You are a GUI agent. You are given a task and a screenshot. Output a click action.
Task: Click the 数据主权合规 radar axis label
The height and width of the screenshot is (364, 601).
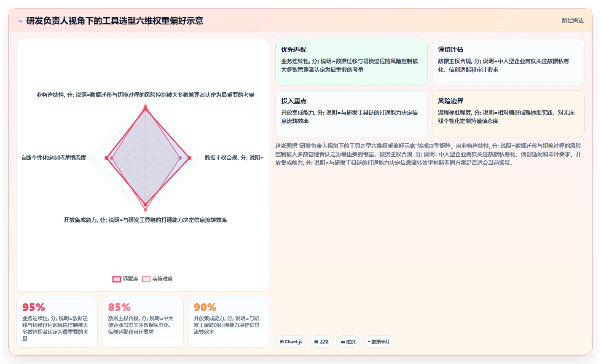click(x=234, y=158)
